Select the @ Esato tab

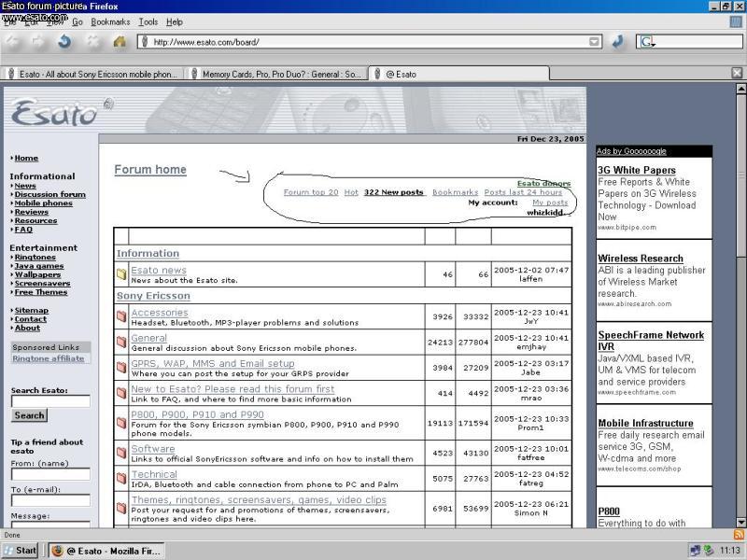pos(458,74)
